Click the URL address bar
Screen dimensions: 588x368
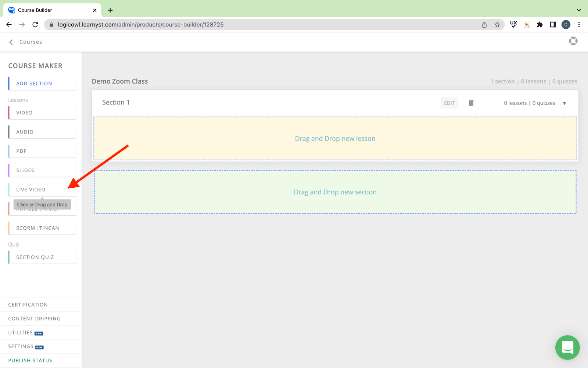pyautogui.click(x=257, y=25)
